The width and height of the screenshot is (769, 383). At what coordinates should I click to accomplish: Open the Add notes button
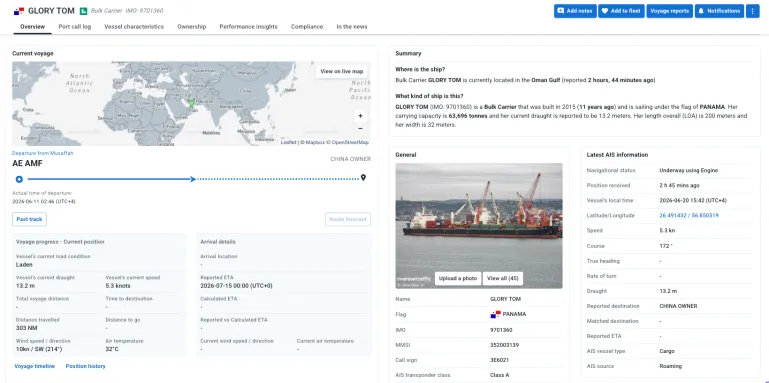[x=575, y=11]
